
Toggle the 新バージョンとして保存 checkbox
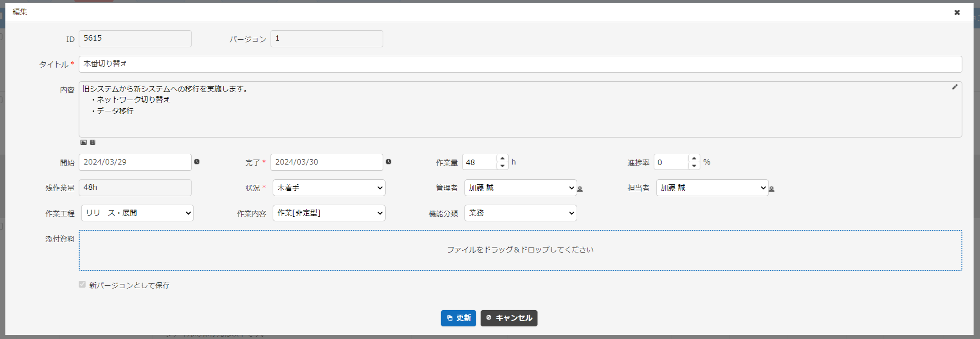(82, 284)
